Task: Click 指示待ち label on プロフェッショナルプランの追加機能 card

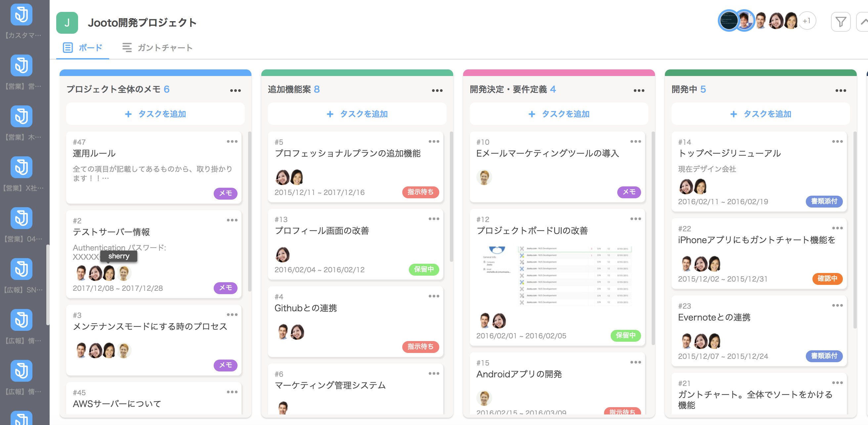Action: point(420,192)
